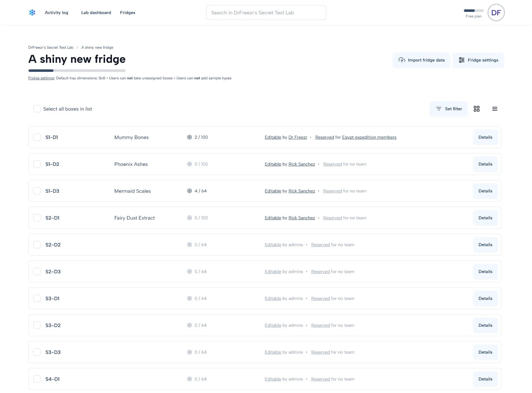This screenshot has height=393, width=532.
Task: Click the snowflake logo icon
Action: [32, 12]
